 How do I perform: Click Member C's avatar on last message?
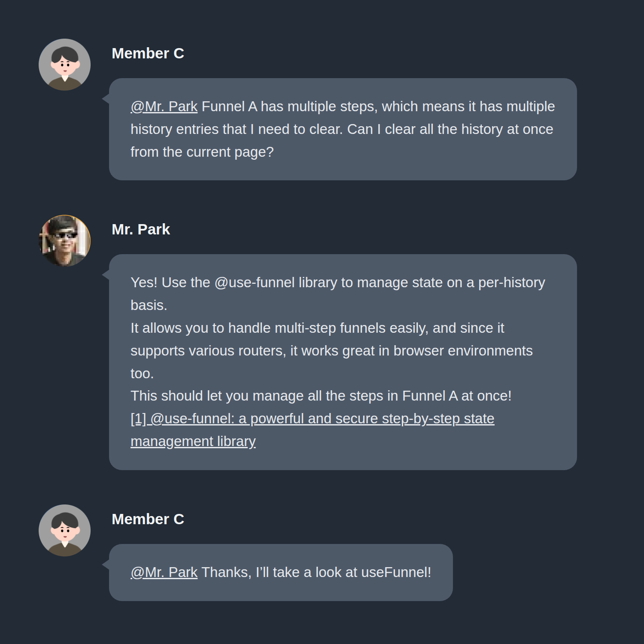64,531
